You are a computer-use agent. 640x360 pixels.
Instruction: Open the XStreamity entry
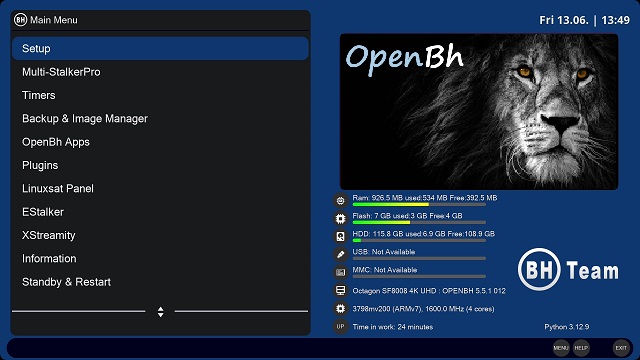(x=160, y=235)
